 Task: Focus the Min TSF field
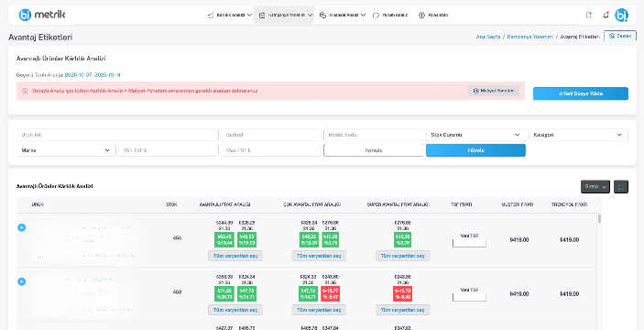click(x=169, y=150)
